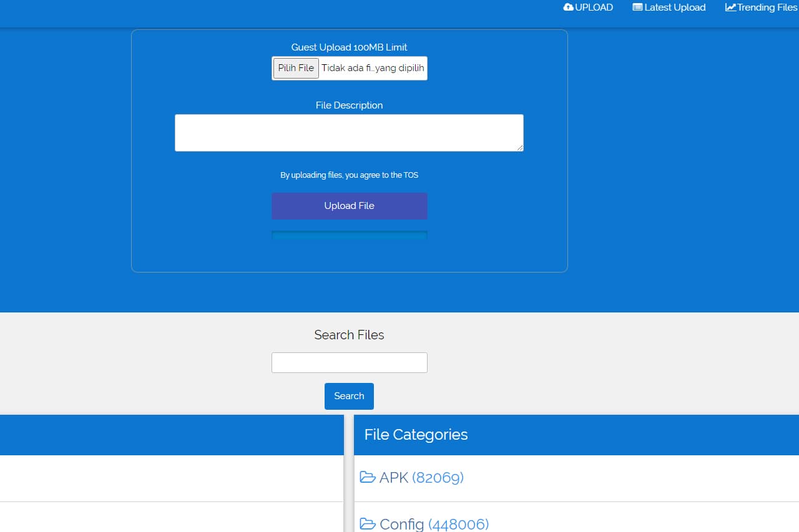The image size is (799, 532).
Task: Click the upload progress bar
Action: [x=350, y=235]
